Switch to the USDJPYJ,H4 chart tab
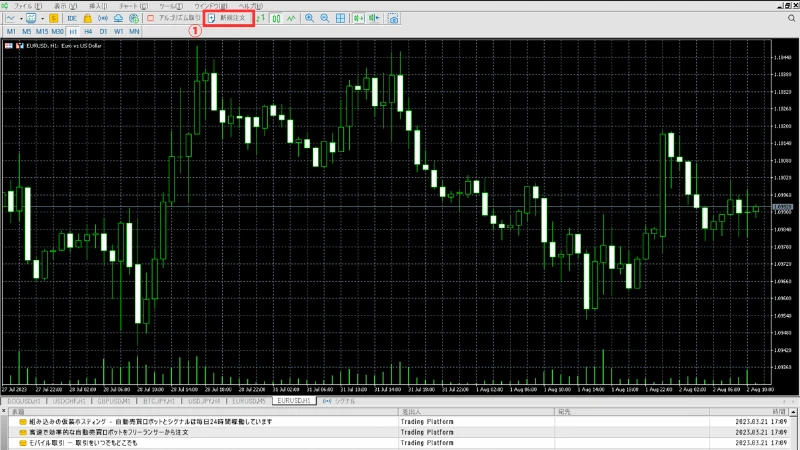Viewport: 800px width, 450px height. pyautogui.click(x=204, y=401)
